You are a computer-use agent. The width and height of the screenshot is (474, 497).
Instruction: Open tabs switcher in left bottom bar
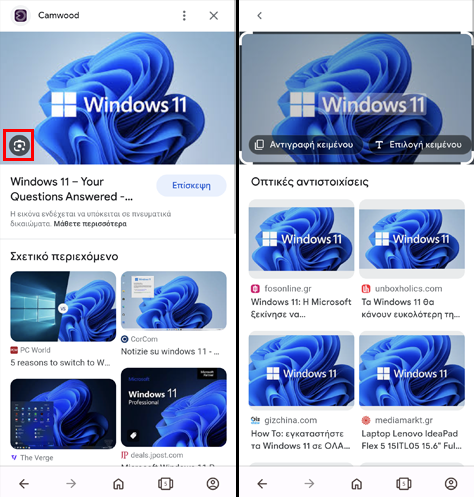[x=166, y=484]
